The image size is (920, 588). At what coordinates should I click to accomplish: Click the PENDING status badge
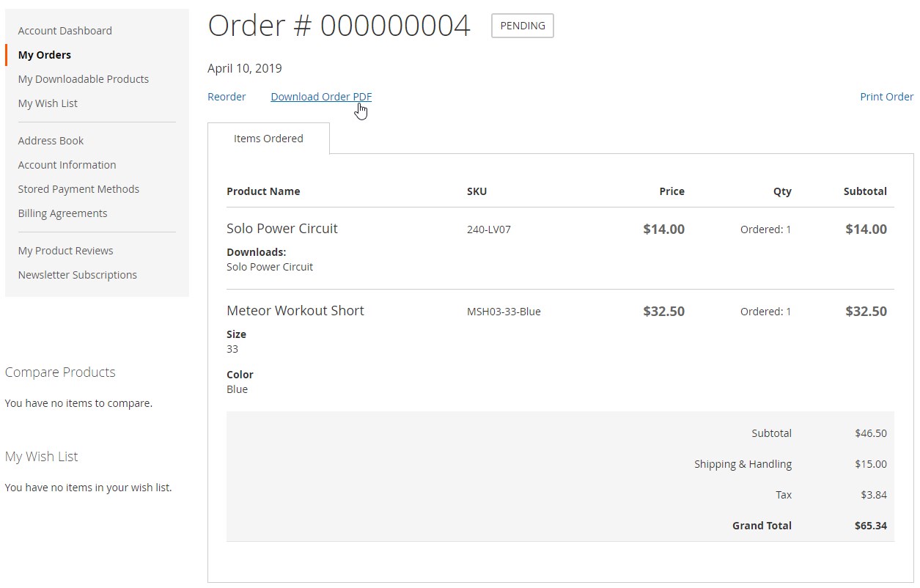coord(522,26)
